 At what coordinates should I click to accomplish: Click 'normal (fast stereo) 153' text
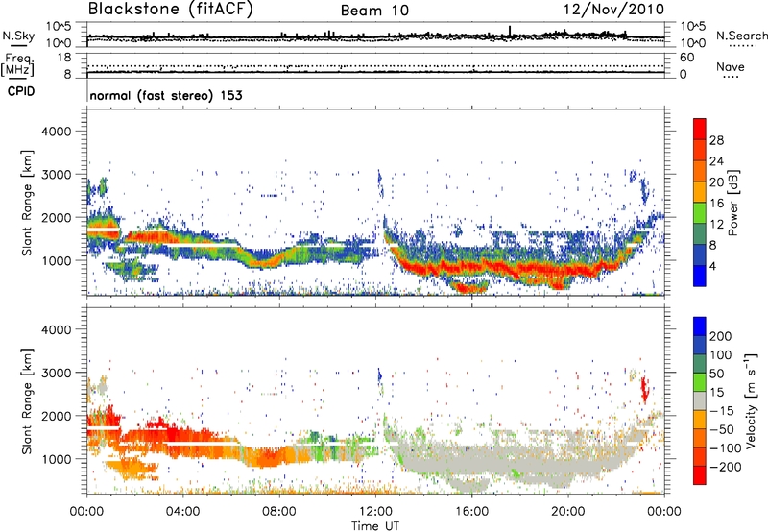point(166,95)
